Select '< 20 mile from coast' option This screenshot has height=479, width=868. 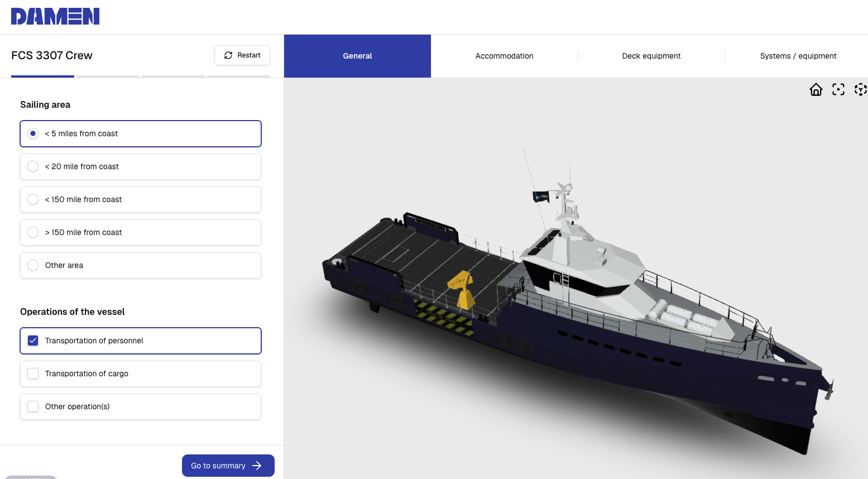pos(141,167)
